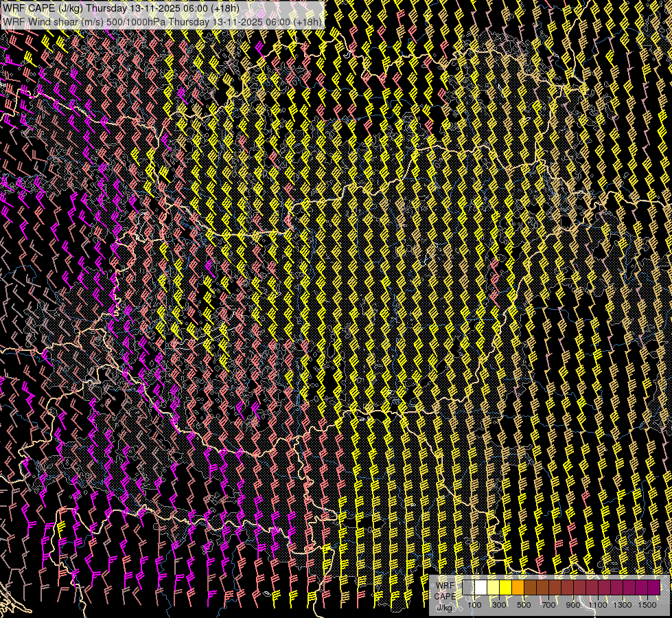Click the WRF CAPE (J/kg) title line
Viewport: 672px width, 618px height.
click(x=121, y=8)
